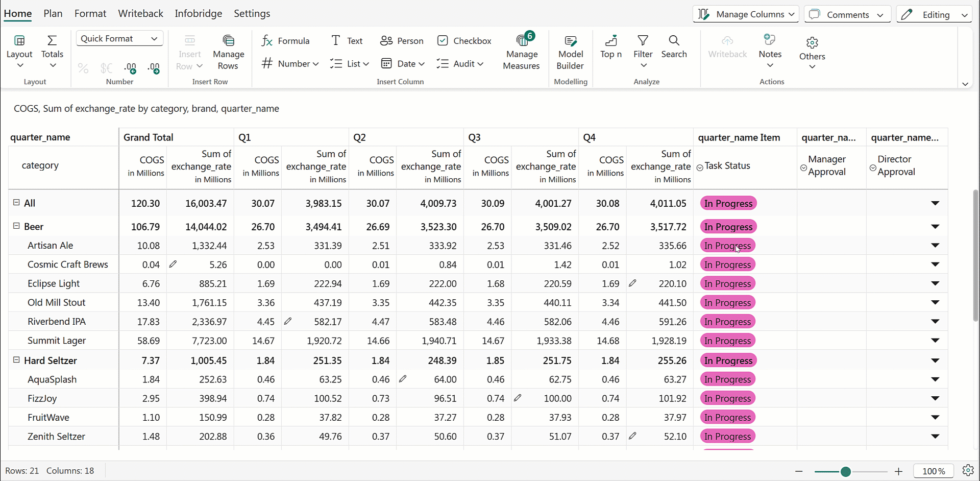The height and width of the screenshot is (481, 980).
Task: Open Director Approval dropdown for Artisan Ale
Action: (935, 246)
